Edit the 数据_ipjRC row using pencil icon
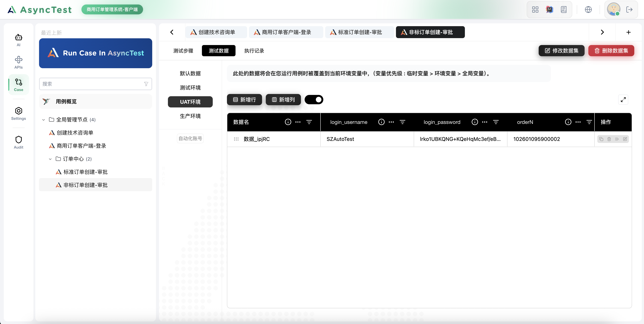Image resolution: width=644 pixels, height=324 pixels. coord(625,139)
